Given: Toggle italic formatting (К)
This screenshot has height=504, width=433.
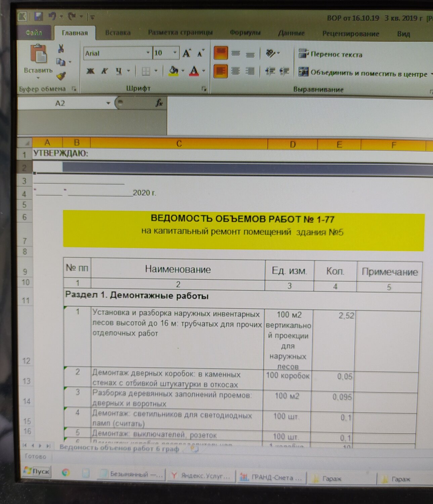Looking at the screenshot, I should pos(105,71).
